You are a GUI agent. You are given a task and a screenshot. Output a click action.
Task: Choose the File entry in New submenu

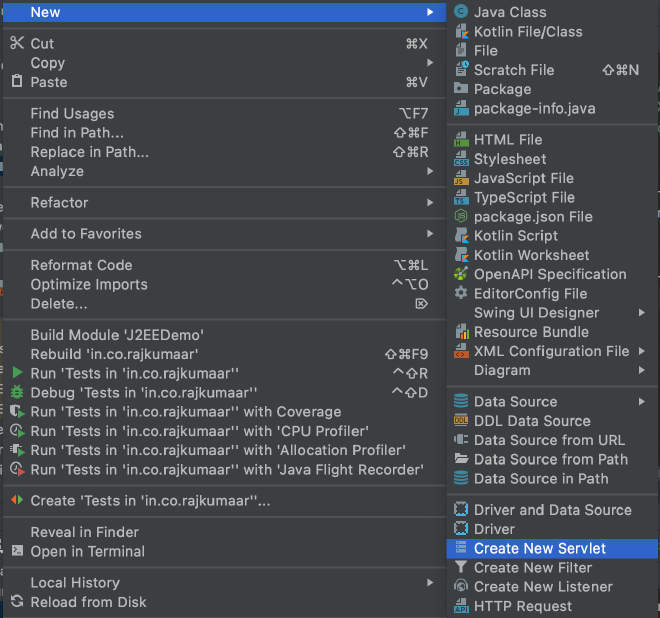(x=552, y=51)
